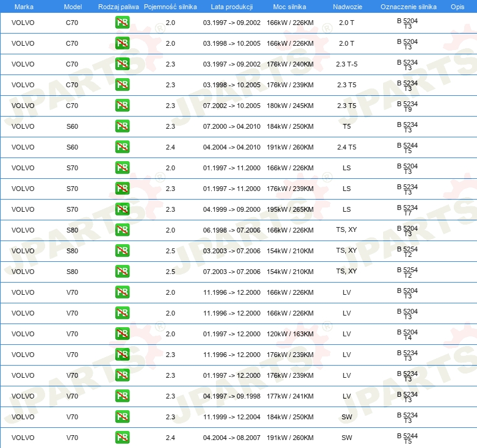This screenshot has width=477, height=448.
Task: Click engine code B 5234 T9
Action: tap(407, 106)
